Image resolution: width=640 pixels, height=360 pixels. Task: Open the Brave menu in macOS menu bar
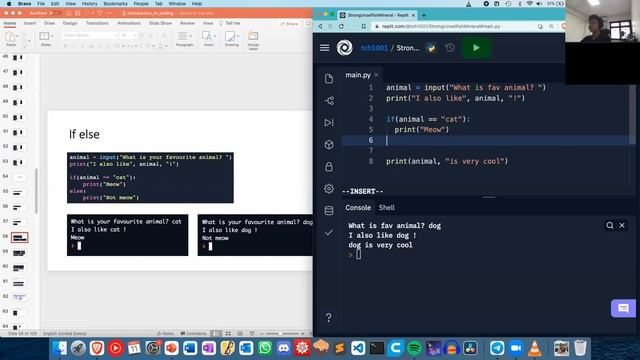tap(24, 4)
